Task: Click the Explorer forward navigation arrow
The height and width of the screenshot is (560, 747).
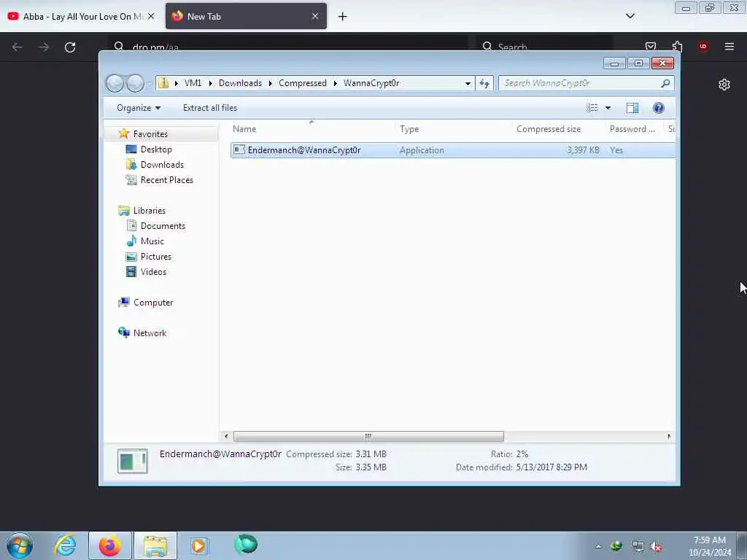Action: pyautogui.click(x=135, y=83)
